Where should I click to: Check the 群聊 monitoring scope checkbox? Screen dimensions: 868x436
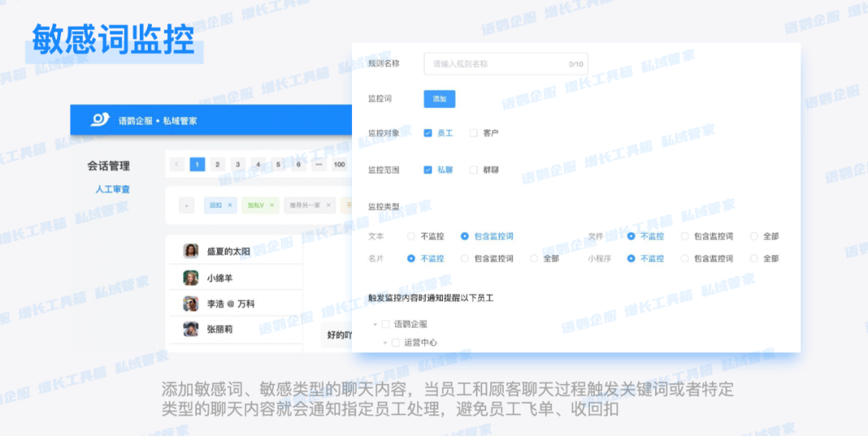pyautogui.click(x=473, y=170)
